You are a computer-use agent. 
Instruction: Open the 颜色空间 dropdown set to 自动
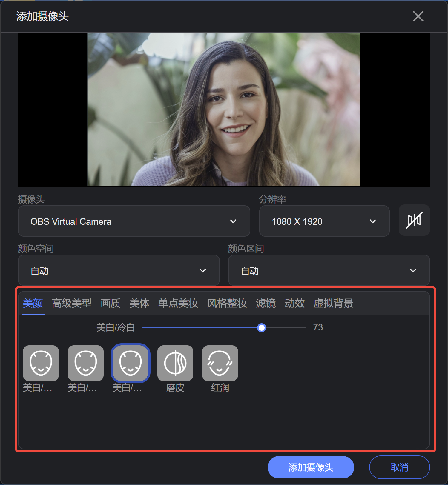click(119, 270)
